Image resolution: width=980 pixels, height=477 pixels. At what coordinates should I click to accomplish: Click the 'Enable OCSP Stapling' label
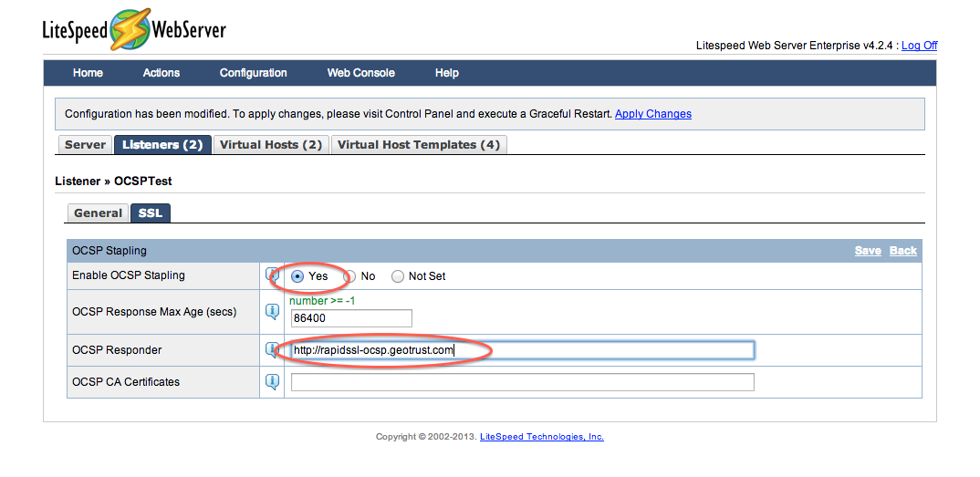(x=129, y=275)
